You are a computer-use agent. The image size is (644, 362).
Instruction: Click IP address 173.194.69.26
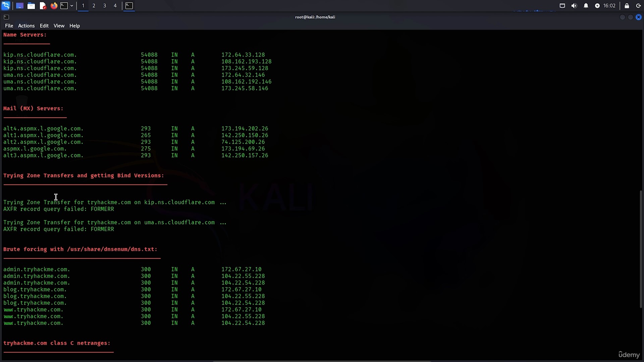[243, 149]
